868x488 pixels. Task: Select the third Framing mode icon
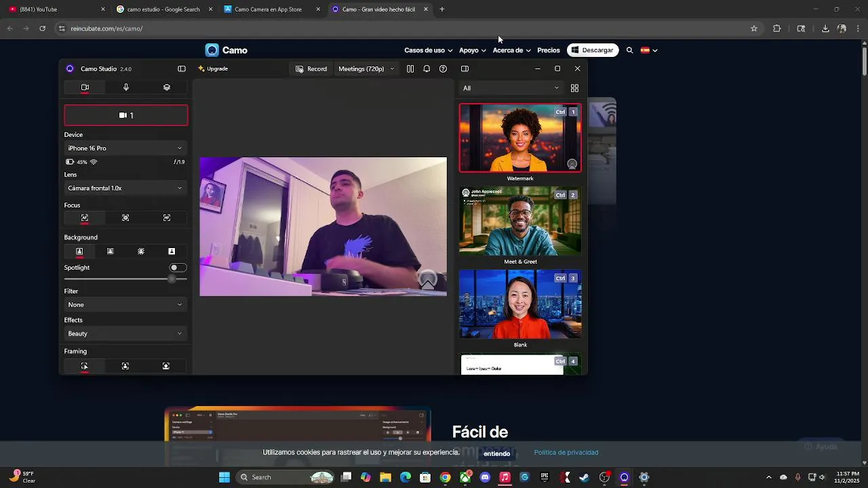166,366
